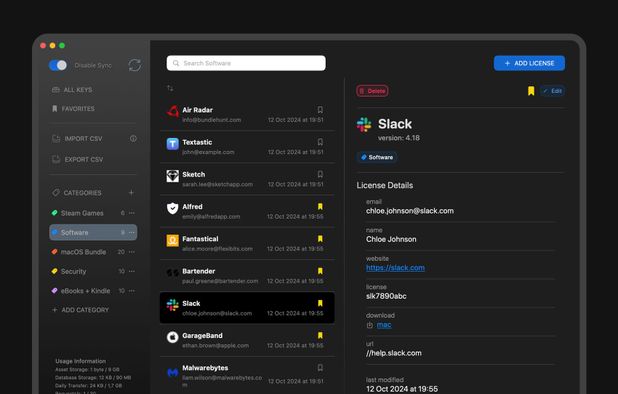Open the Textastic license entry
618x394 pixels.
point(247,147)
